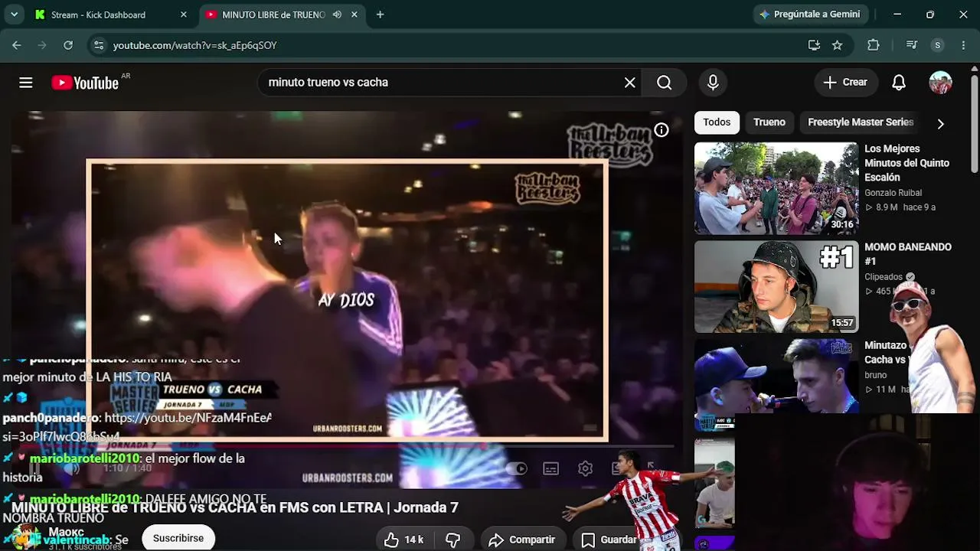Screen dimensions: 980x551
Task: Open Chrome tab search dropdown
Action: (14, 15)
